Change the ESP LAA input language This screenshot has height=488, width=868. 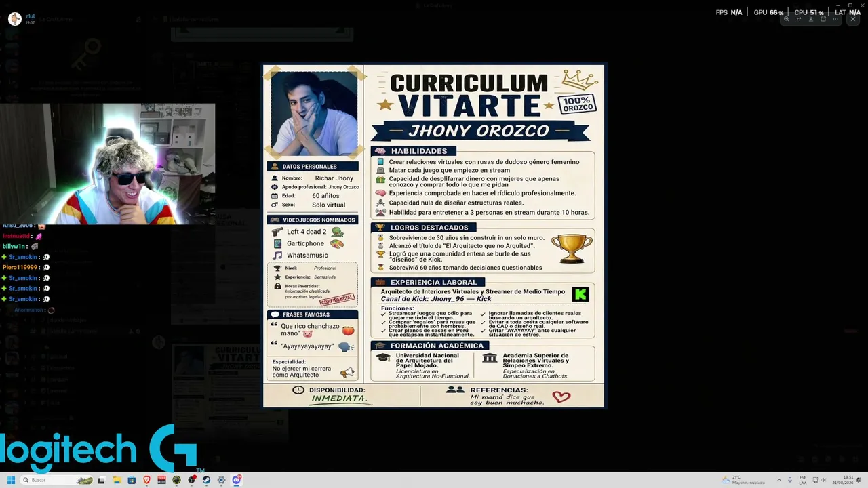pyautogui.click(x=803, y=480)
